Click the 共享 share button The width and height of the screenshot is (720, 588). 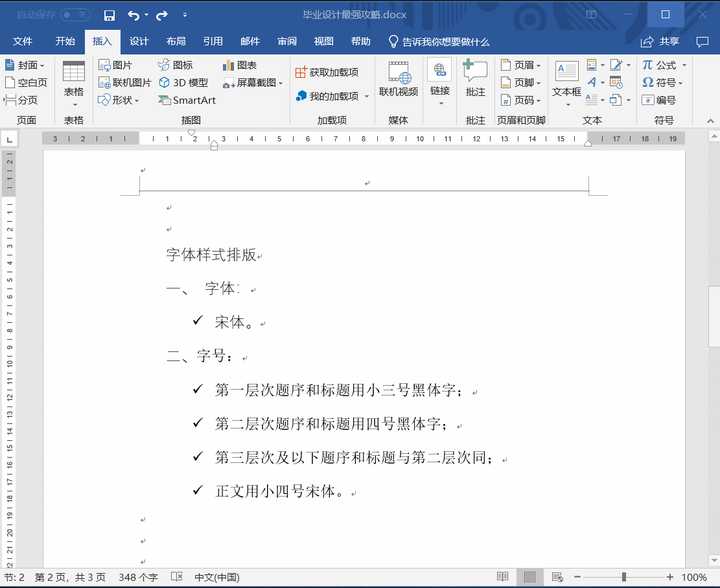pyautogui.click(x=660, y=42)
